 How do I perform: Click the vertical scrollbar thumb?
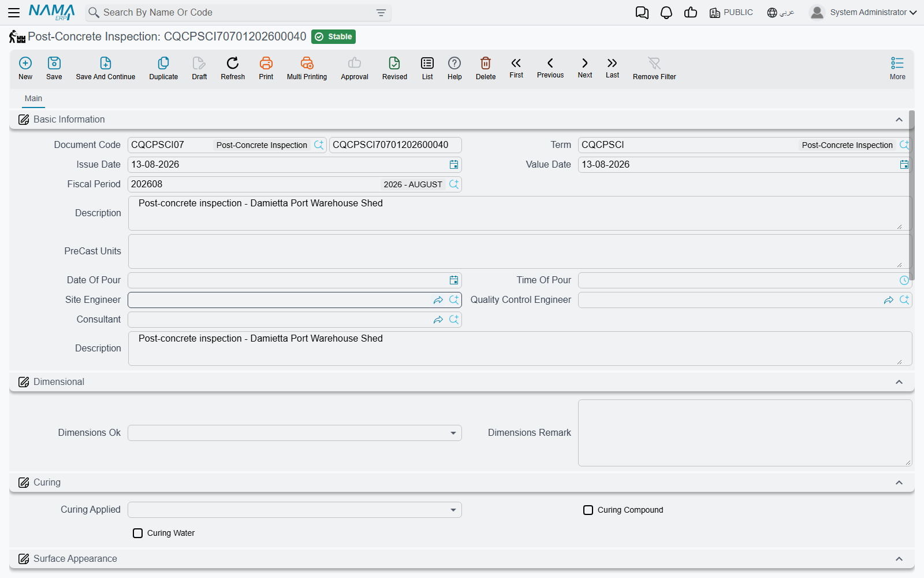(x=912, y=195)
